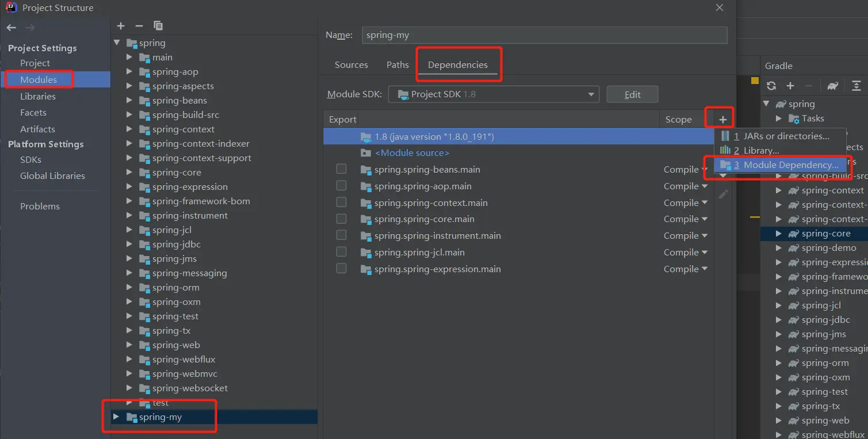Click the Tasks gear folder icon in Gradle panel
The height and width of the screenshot is (439, 868).
tap(793, 119)
